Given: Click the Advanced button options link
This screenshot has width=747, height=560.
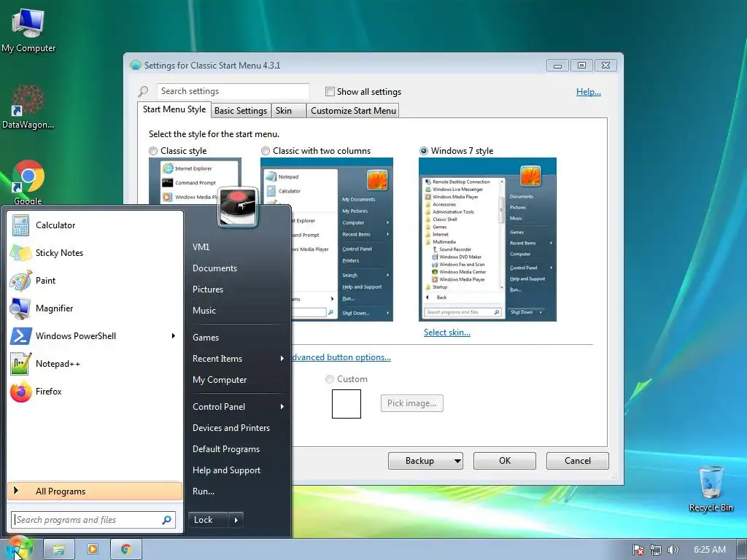Looking at the screenshot, I should (x=341, y=357).
